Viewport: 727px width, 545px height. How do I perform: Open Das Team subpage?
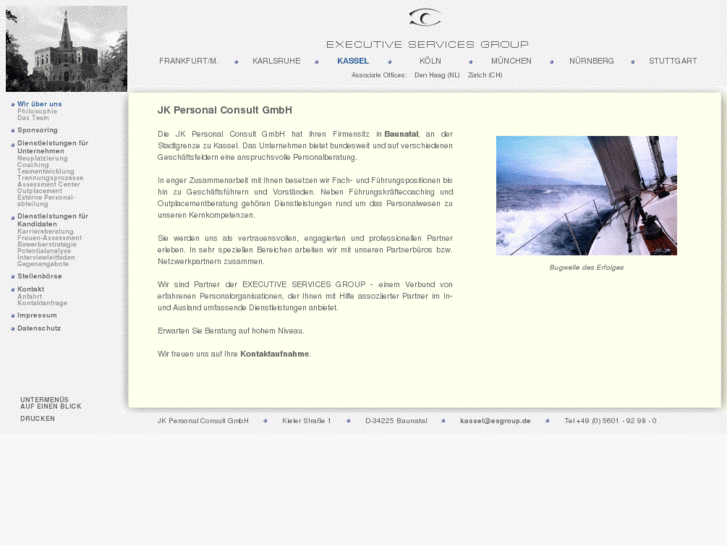click(x=33, y=118)
